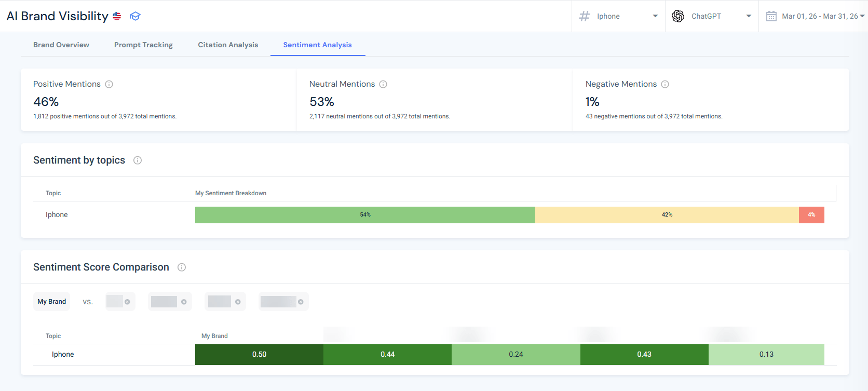868x391 pixels.
Task: Click the My Brand column header
Action: [214, 336]
